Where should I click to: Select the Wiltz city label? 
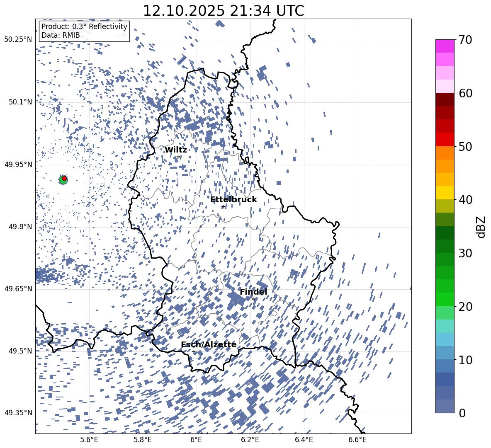[x=176, y=150]
